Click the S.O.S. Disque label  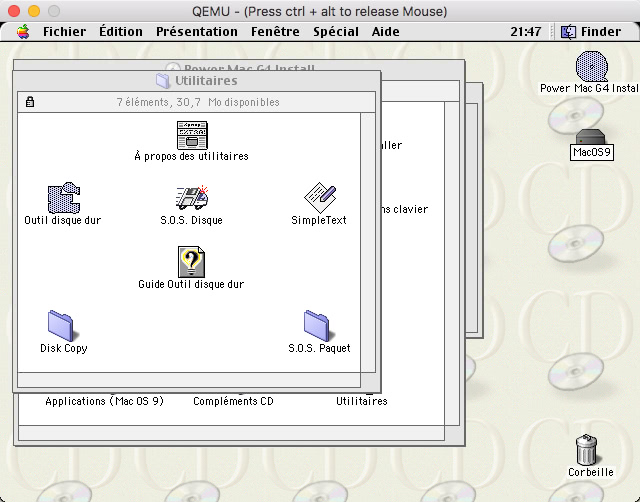pos(191,220)
